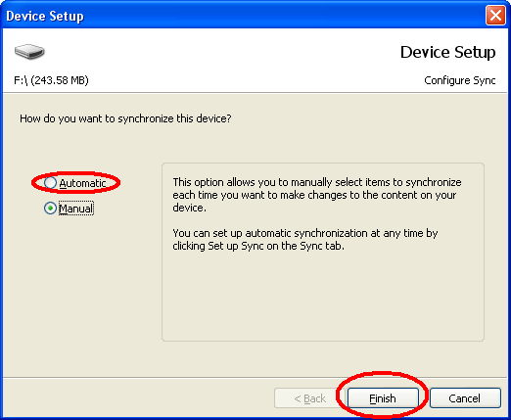Select the Manual sync radio button
The image size is (511, 420).
pyautogui.click(x=50, y=209)
